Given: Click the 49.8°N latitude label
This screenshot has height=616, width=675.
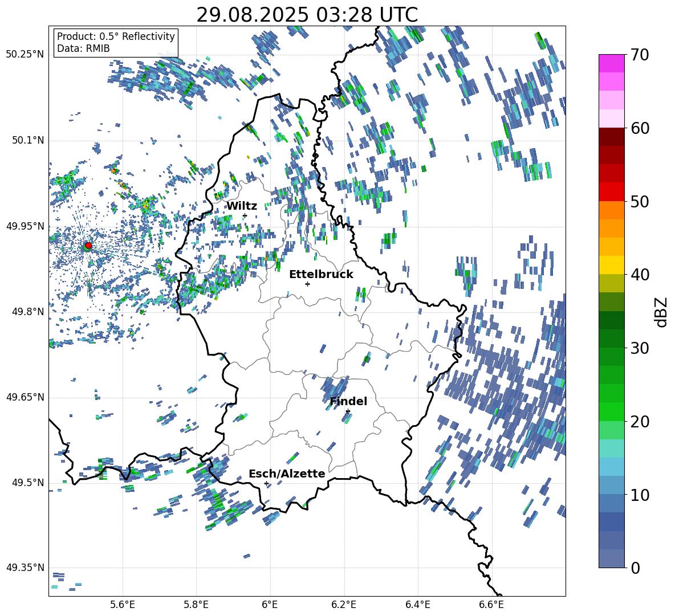Looking at the screenshot, I should tap(27, 312).
